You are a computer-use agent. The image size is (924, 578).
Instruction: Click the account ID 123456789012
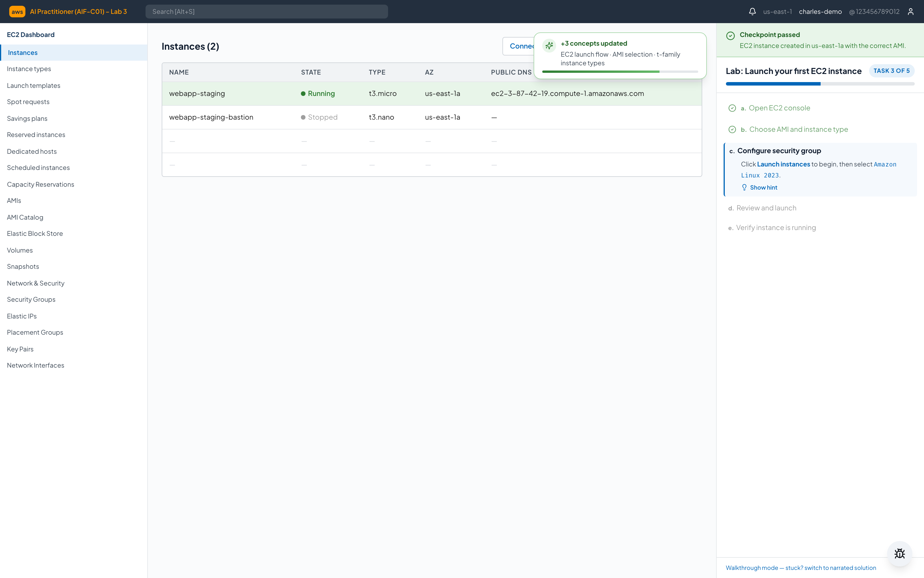(x=874, y=12)
